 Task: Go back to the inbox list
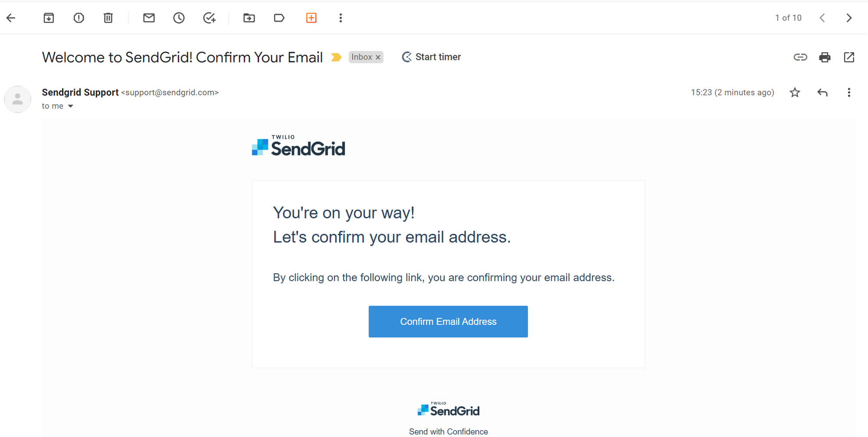point(11,18)
